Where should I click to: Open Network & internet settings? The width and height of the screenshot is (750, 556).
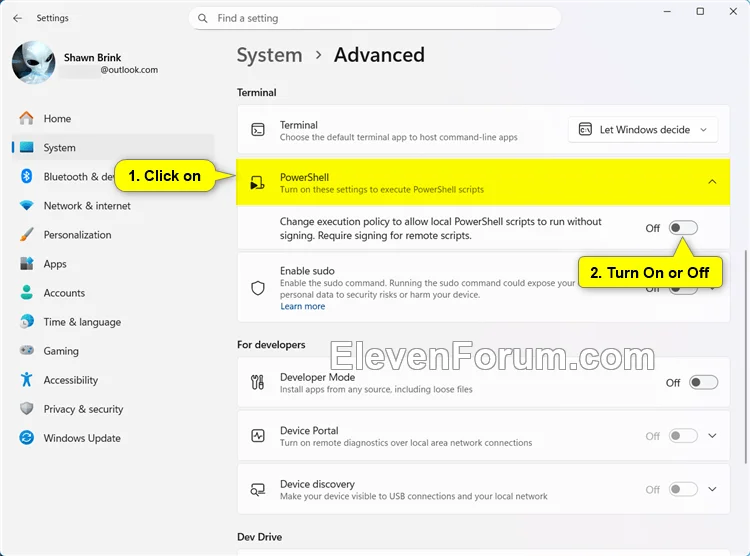coord(113,206)
